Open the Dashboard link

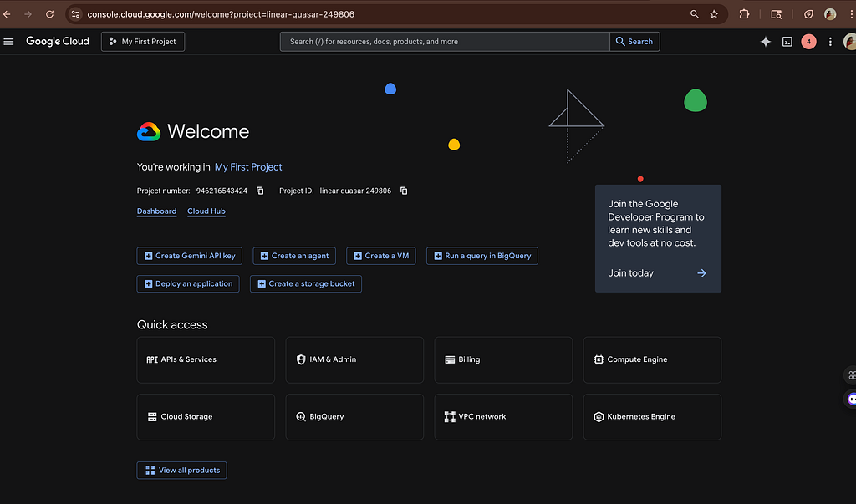(156, 211)
